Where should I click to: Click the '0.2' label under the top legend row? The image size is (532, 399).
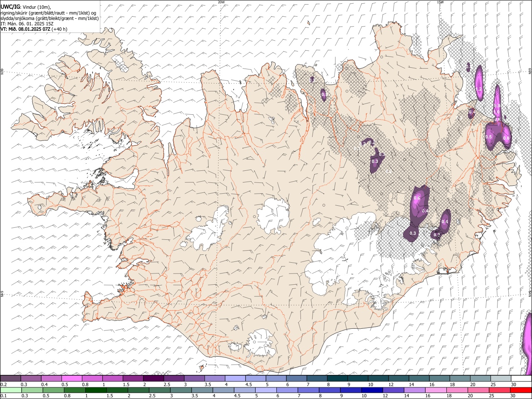3,384
